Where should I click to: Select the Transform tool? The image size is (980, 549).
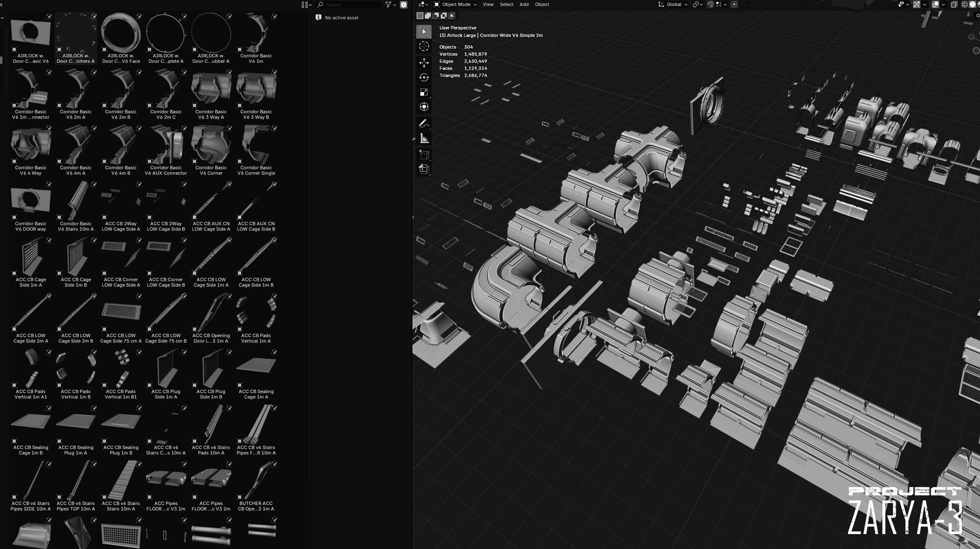coord(424,107)
